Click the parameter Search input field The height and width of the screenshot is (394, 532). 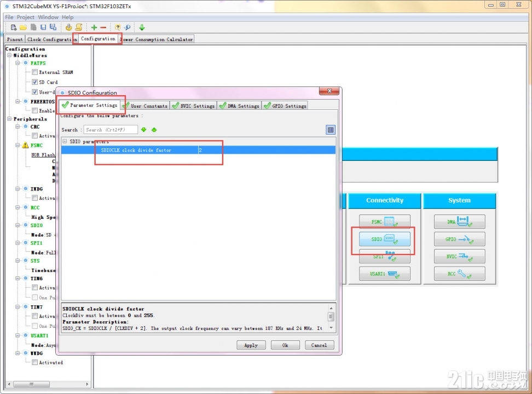point(111,130)
